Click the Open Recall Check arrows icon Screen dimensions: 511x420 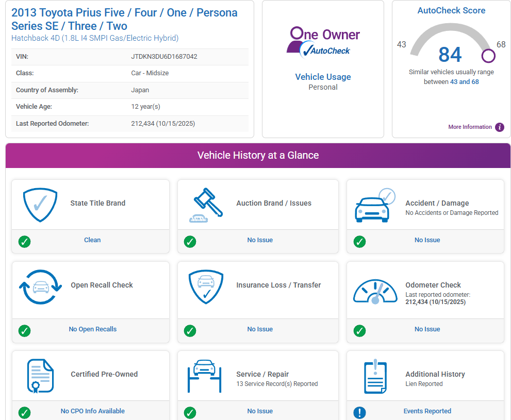coord(40,287)
